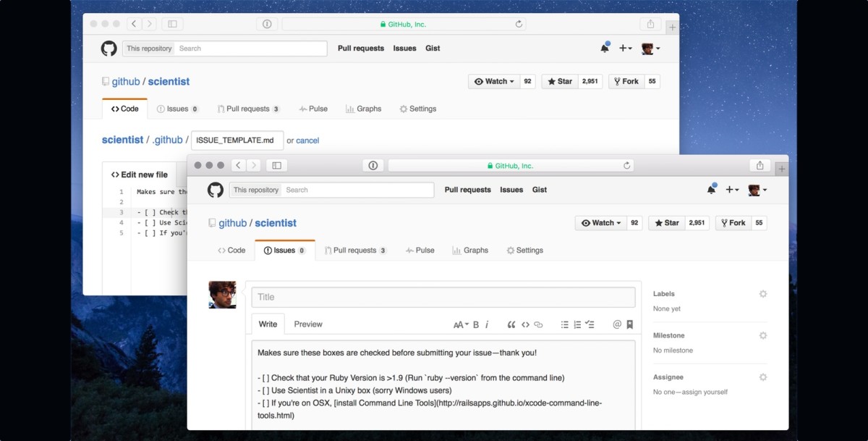This screenshot has height=441, width=868.
Task: Open Gist link in front window header
Action: click(539, 190)
